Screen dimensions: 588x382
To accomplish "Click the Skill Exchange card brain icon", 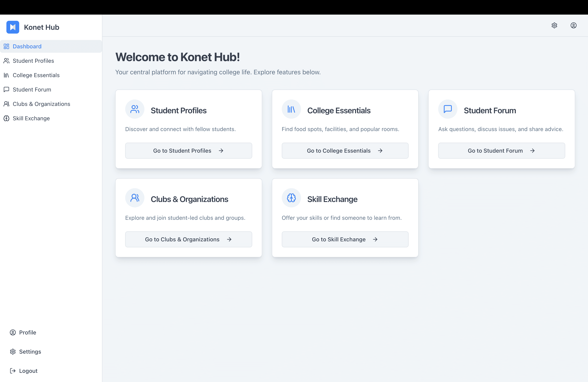I will (x=291, y=198).
